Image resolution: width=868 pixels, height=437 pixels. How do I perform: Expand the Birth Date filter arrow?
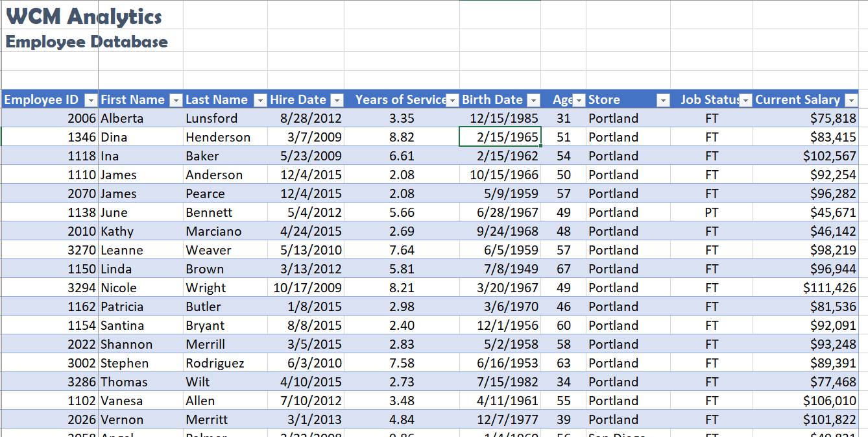click(x=533, y=100)
